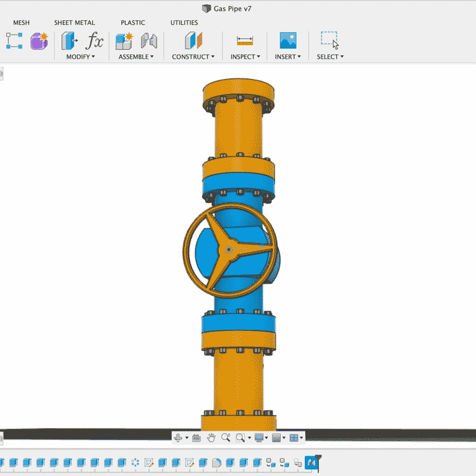Switch to the PLASTIC tab
476x476 pixels.
(133, 23)
